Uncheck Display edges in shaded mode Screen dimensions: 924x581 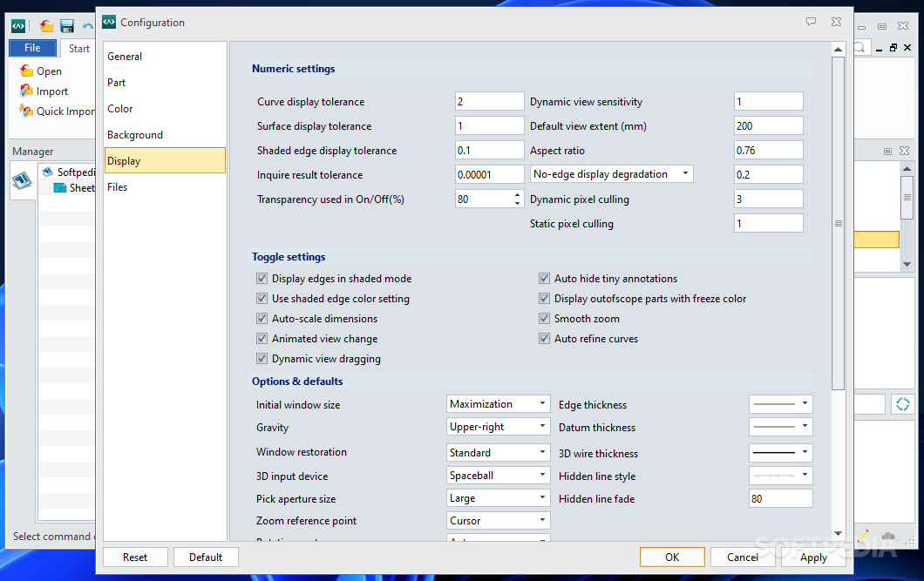tap(262, 279)
